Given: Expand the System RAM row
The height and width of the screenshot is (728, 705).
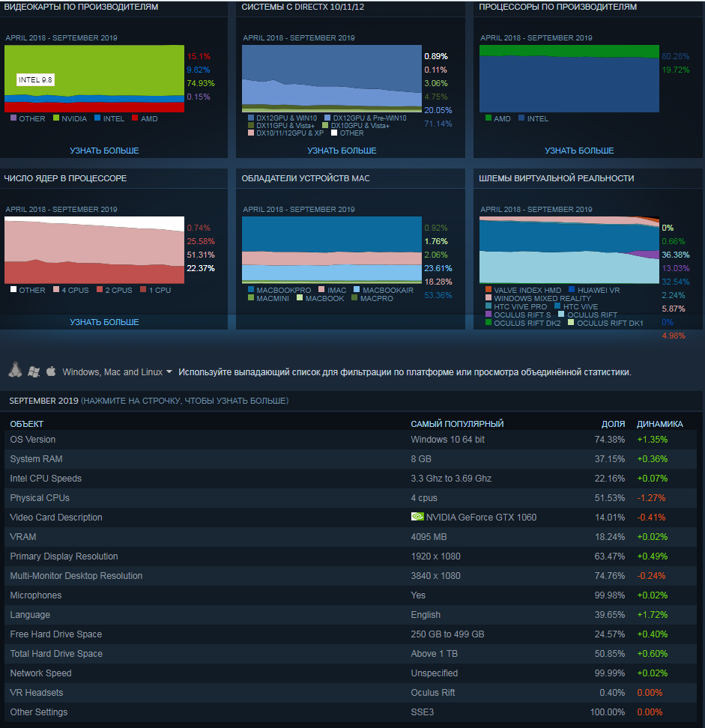Looking at the screenshot, I should tap(351, 458).
